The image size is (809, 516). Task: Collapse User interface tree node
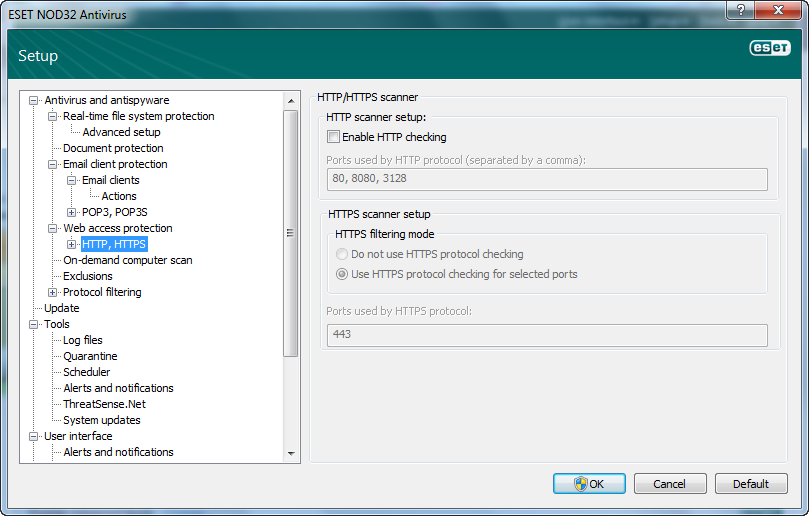tap(34, 436)
